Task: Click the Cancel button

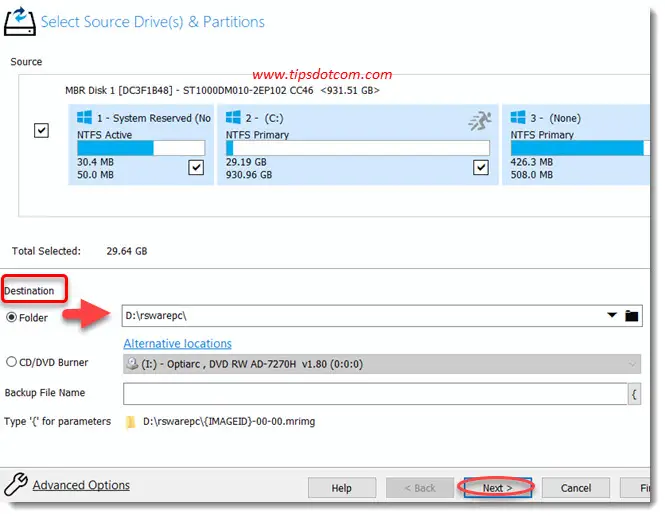Action: click(576, 488)
